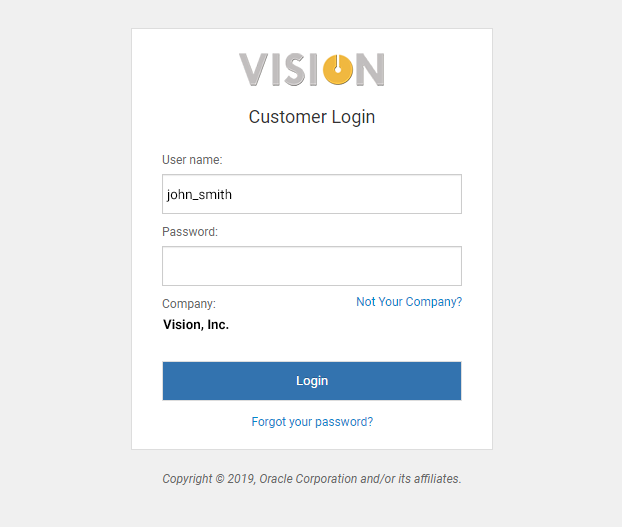Click the year 2019 in the copyright
This screenshot has height=527, width=622.
coord(240,479)
